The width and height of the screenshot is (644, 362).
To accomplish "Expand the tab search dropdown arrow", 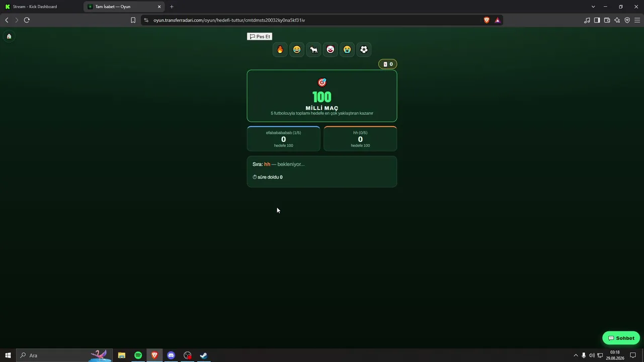I will [593, 7].
